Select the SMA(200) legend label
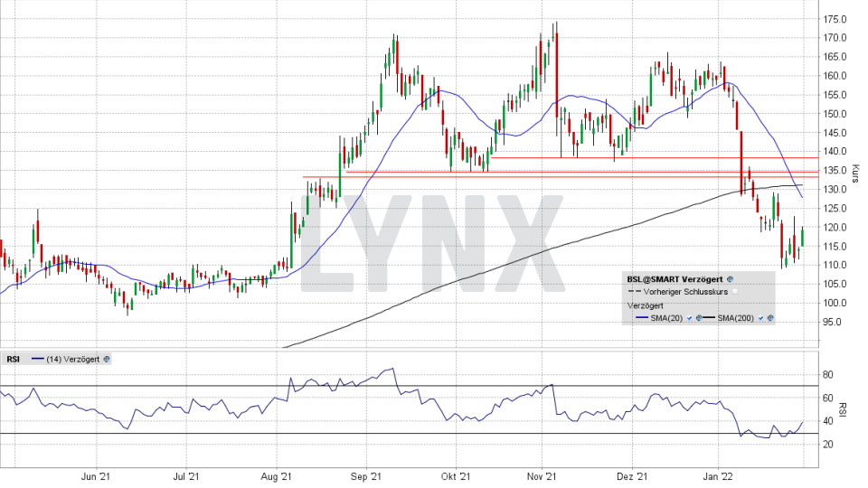The width and height of the screenshot is (868, 488). coord(736,318)
